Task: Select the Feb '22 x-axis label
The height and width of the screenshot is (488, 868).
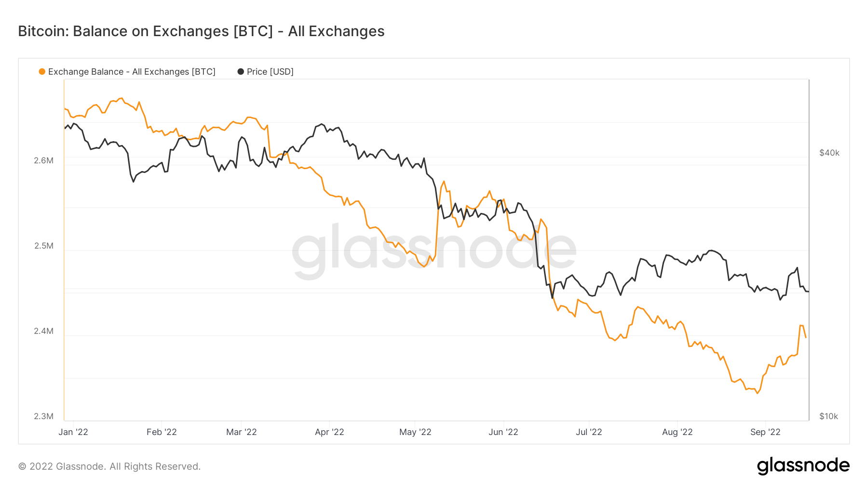Action: [x=162, y=432]
